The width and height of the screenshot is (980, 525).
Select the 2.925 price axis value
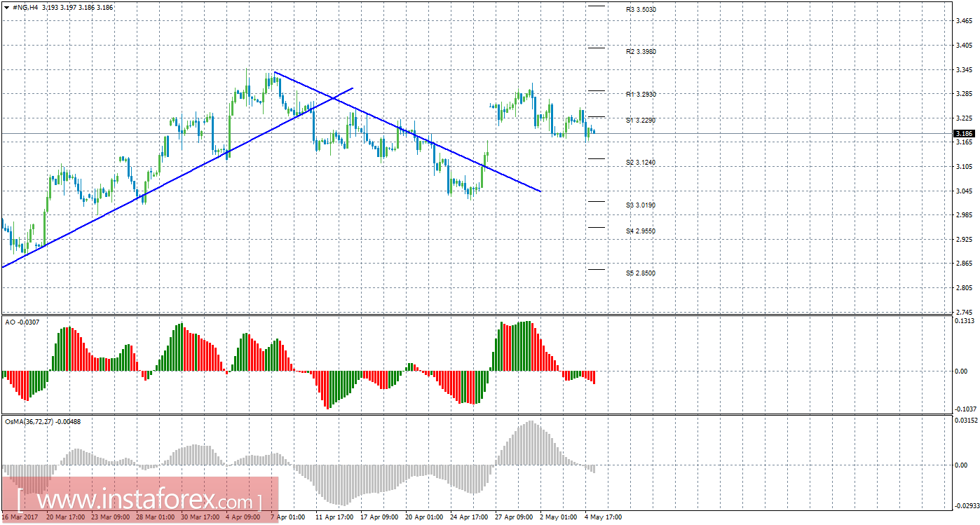(x=964, y=239)
